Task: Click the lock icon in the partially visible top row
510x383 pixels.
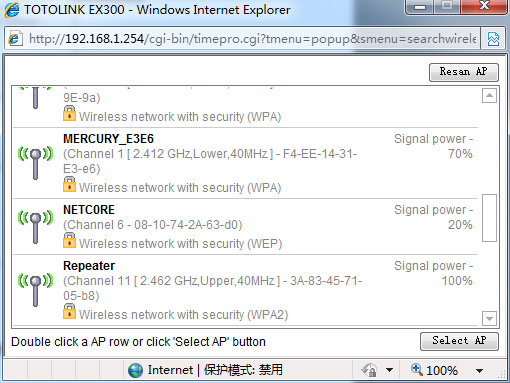Action: click(69, 114)
